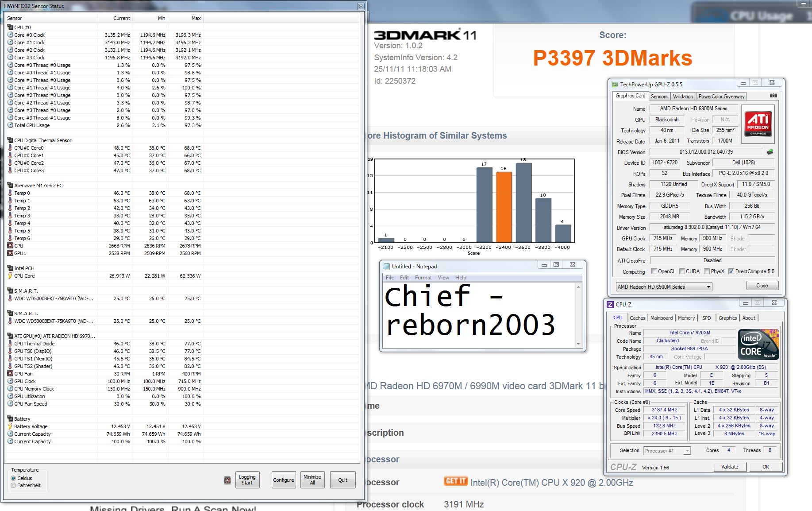
Task: Click the GPU-Z screenshot camera icon
Action: click(x=773, y=96)
